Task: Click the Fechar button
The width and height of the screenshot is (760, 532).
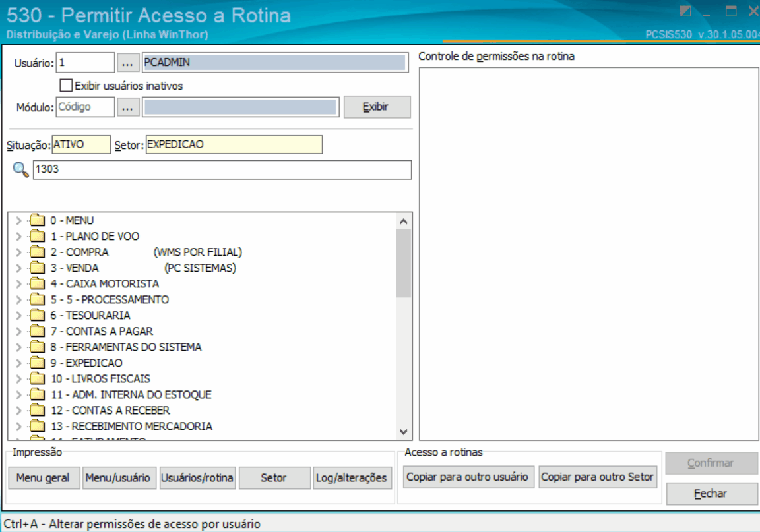Action: (712, 494)
